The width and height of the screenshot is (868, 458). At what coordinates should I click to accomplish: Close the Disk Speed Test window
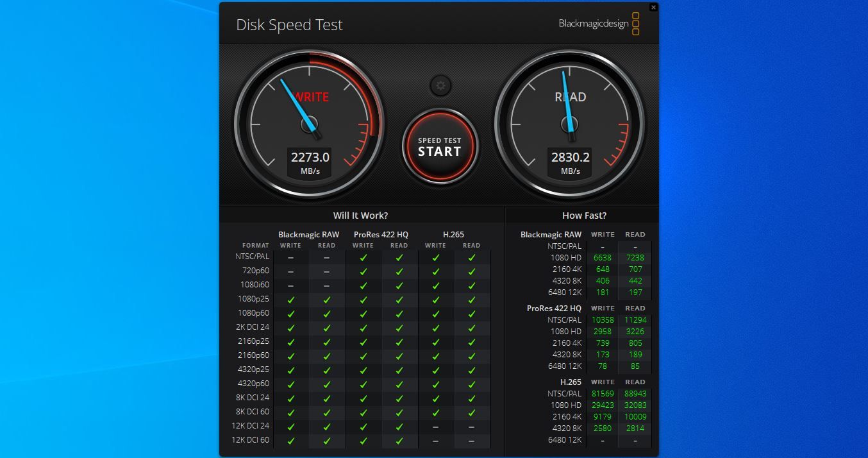click(x=653, y=8)
